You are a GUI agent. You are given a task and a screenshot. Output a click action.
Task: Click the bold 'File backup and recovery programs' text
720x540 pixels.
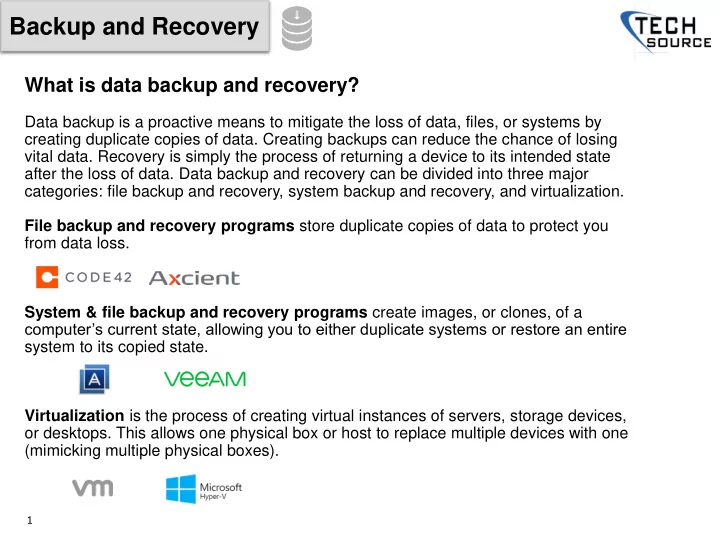tap(159, 226)
